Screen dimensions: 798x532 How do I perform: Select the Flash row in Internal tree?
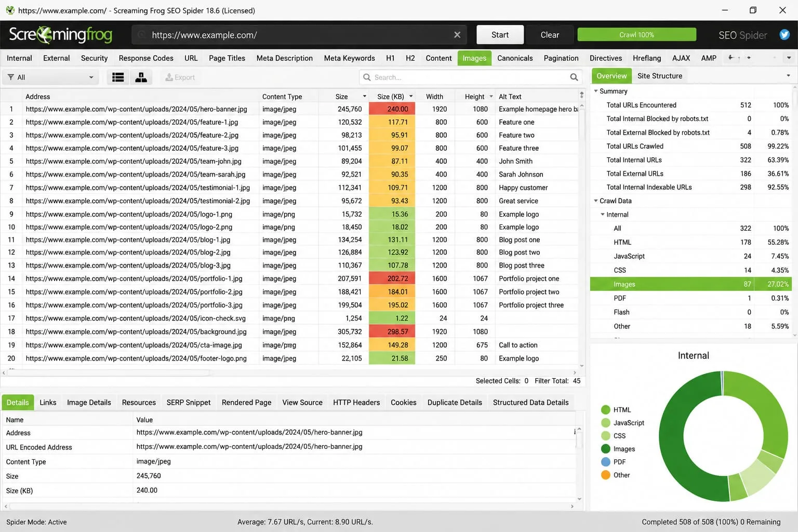click(691, 312)
